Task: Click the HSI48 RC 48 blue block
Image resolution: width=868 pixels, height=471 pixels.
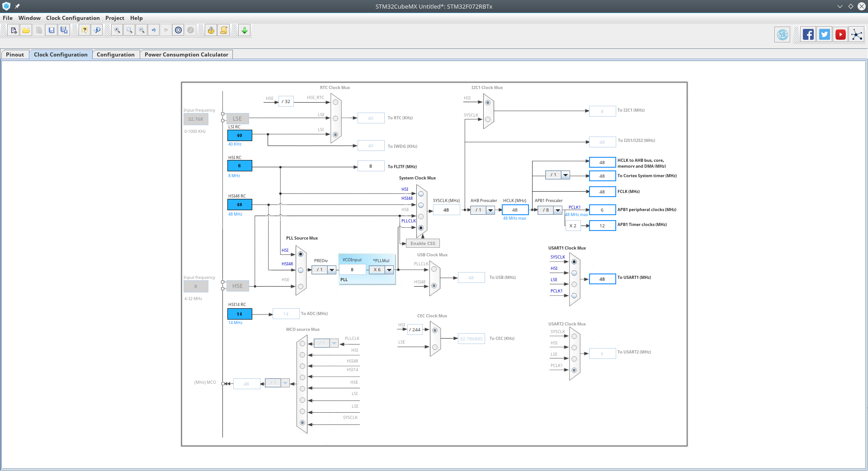Action: [240, 205]
